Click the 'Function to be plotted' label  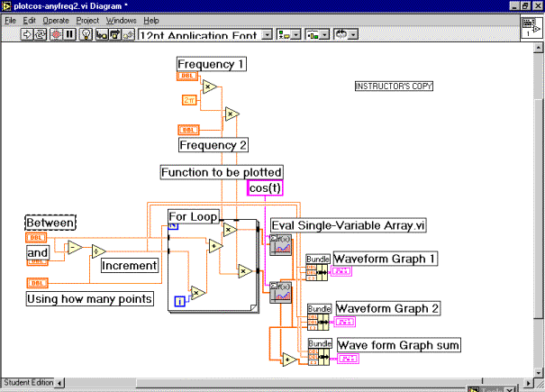[x=222, y=172]
